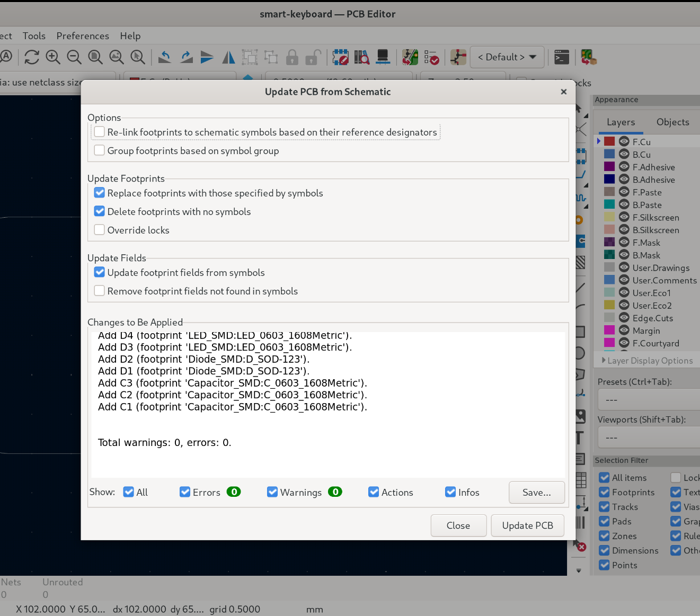Click the Rotate Counterclockwise icon
Image resolution: width=700 pixels, height=616 pixels.
165,57
